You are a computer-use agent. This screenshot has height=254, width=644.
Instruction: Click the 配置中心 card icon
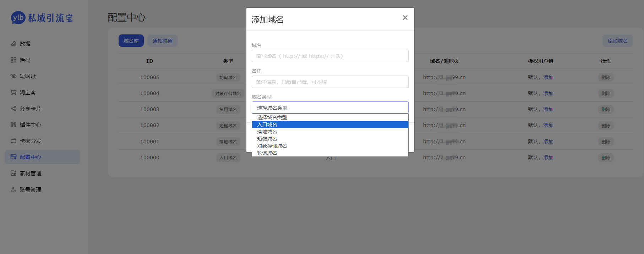point(13,157)
